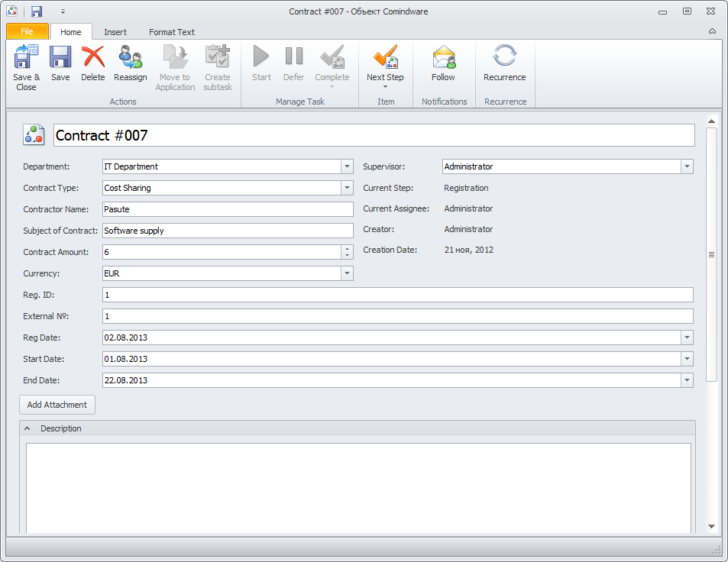Image resolution: width=728 pixels, height=562 pixels.
Task: Click the Create subtask icon
Action: pos(217,57)
